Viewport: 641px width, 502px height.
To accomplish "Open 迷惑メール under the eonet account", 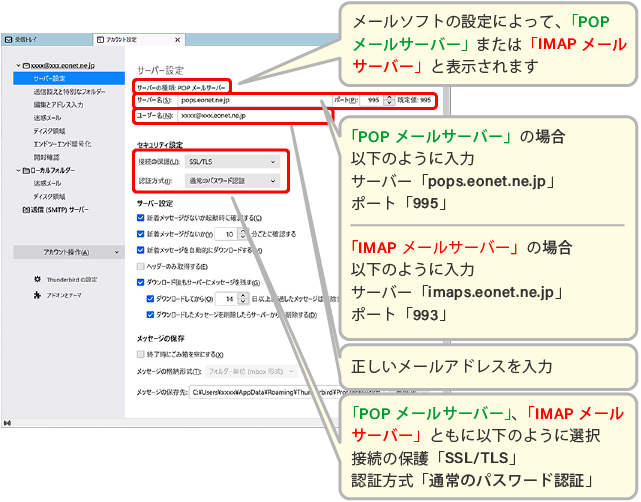I will pyautogui.click(x=47, y=118).
